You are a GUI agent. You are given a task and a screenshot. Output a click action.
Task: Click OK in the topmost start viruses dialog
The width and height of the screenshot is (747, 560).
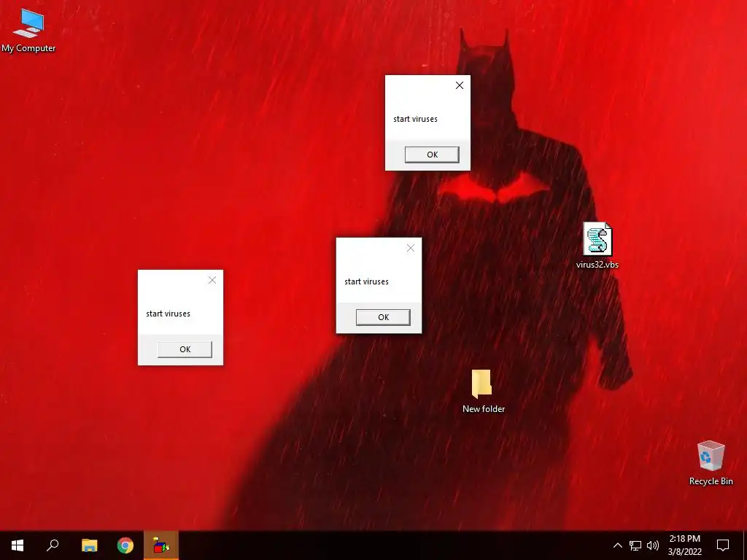[x=432, y=155]
